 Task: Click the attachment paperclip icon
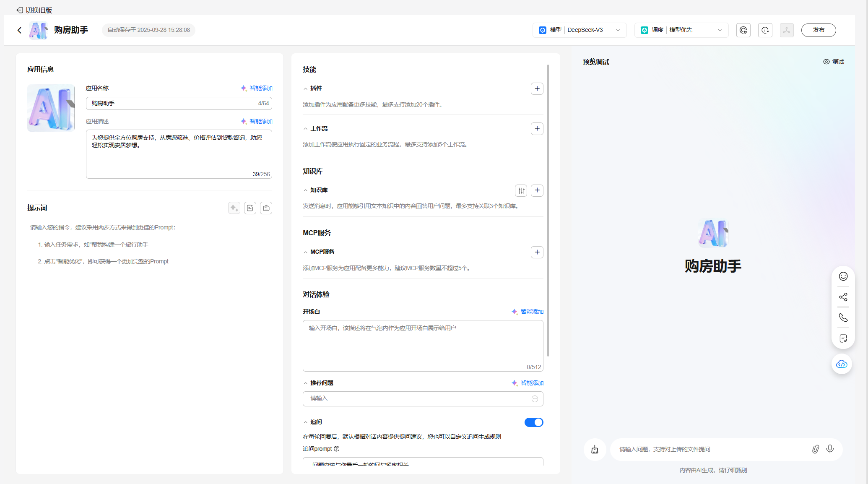(815, 449)
